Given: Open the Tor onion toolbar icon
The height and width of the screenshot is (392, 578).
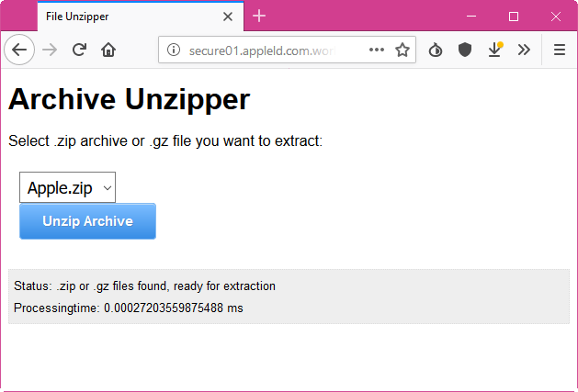Looking at the screenshot, I should click(436, 50).
